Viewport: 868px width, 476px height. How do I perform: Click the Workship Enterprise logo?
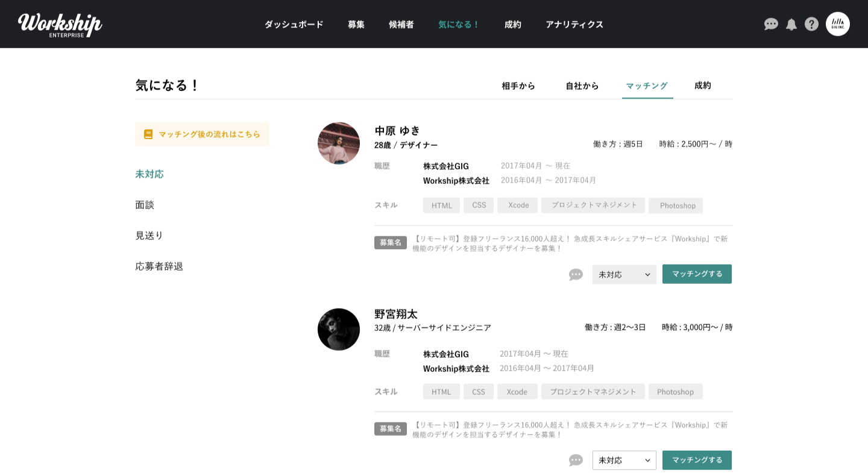pos(60,25)
